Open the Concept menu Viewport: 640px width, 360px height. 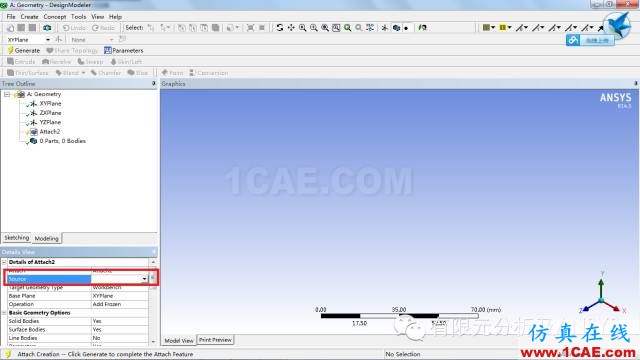click(x=55, y=17)
